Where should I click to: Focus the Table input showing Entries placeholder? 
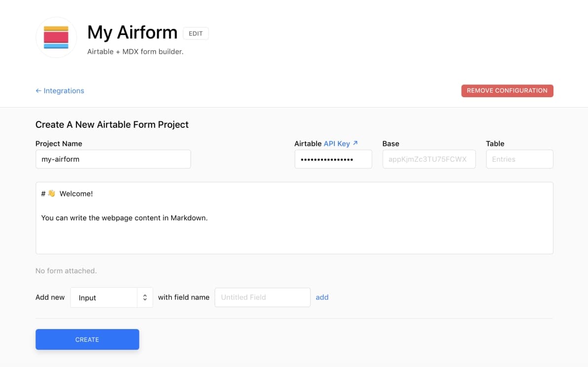(x=519, y=159)
